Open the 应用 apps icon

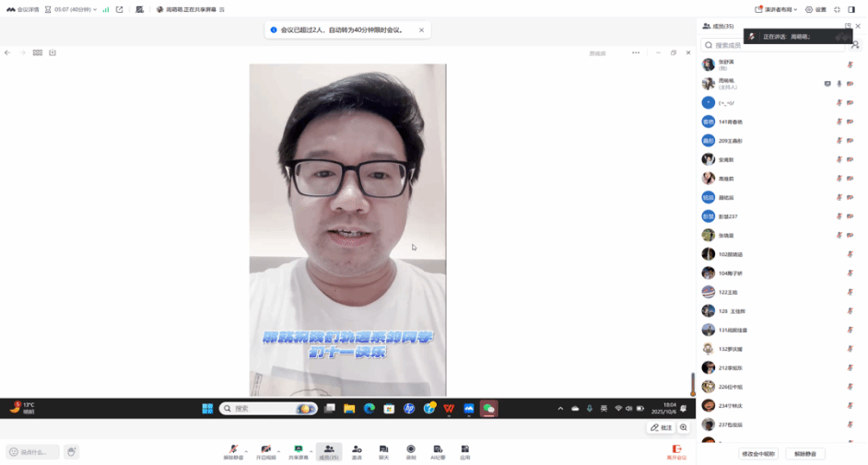[x=465, y=449]
